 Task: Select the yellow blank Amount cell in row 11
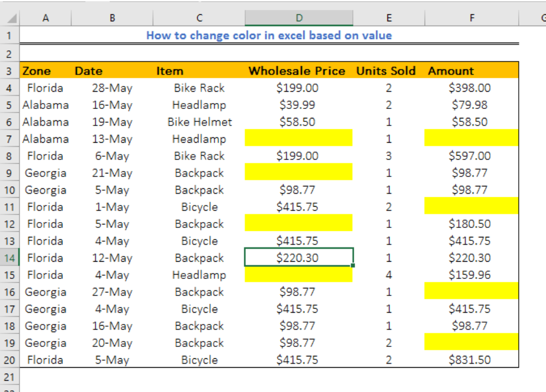click(471, 205)
